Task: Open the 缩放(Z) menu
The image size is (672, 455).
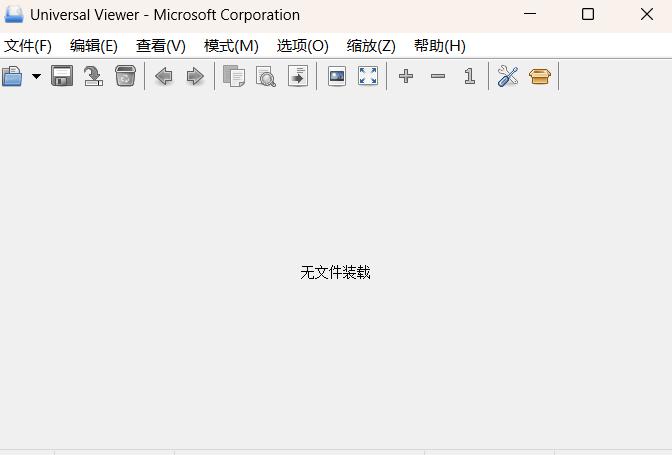Action: click(371, 46)
